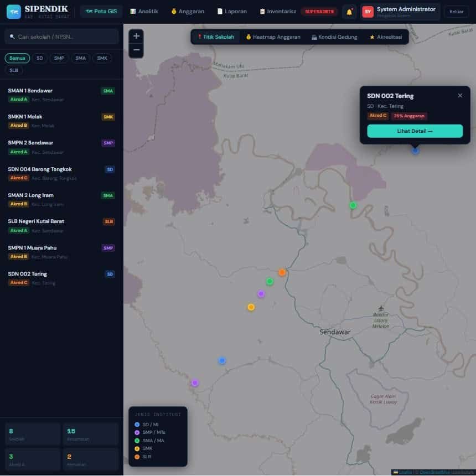476x476 pixels.
Task: Open the notification bell
Action: click(x=349, y=12)
